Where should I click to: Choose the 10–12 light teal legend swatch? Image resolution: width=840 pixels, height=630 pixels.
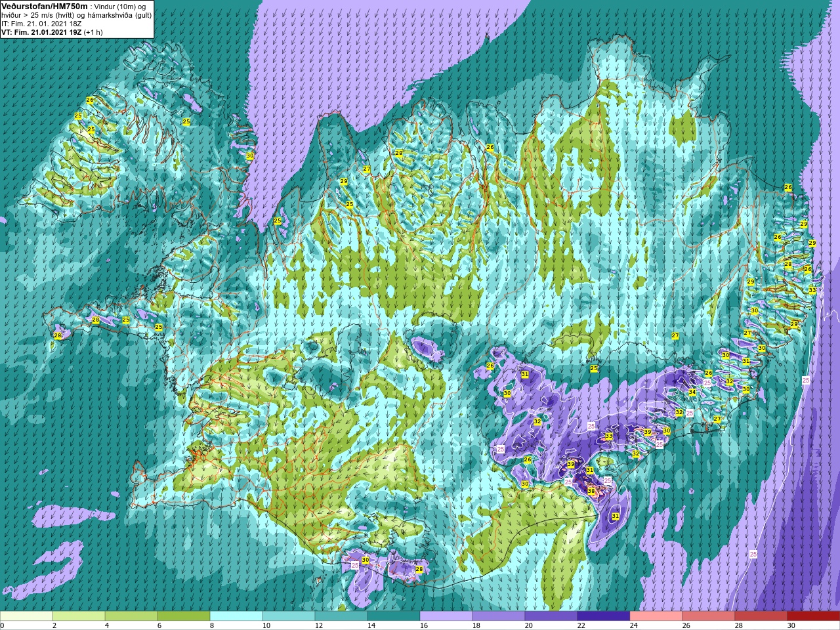(289, 616)
